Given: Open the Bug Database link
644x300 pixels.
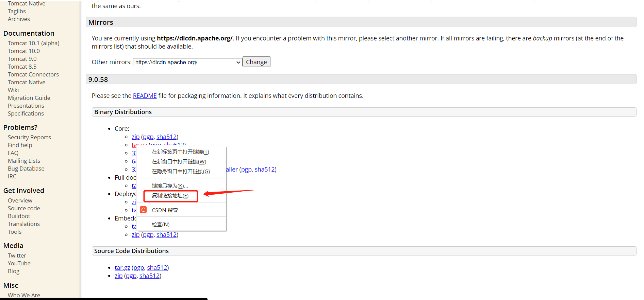Looking at the screenshot, I should (26, 169).
